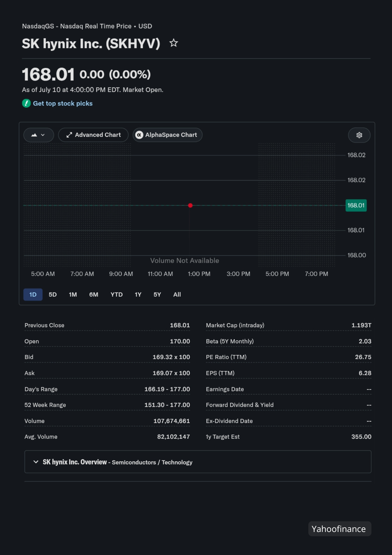Open the Advanced Chart view
Screen dimensions: 392x555
(93, 135)
